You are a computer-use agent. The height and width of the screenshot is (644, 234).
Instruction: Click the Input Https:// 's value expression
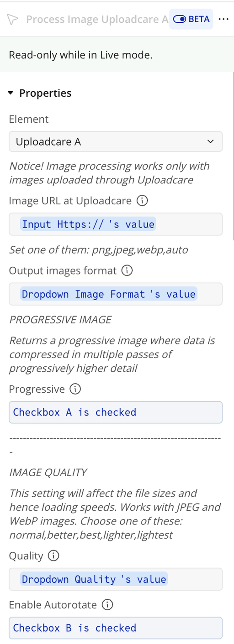88,224
